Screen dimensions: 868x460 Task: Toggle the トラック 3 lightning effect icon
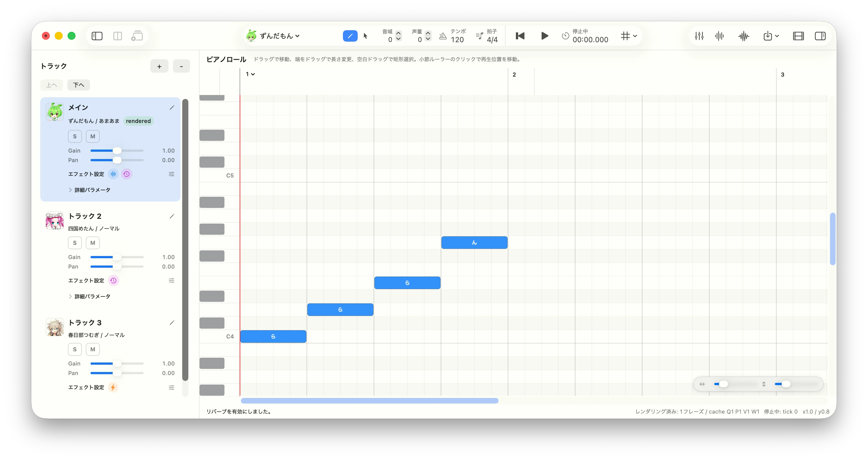coord(113,387)
